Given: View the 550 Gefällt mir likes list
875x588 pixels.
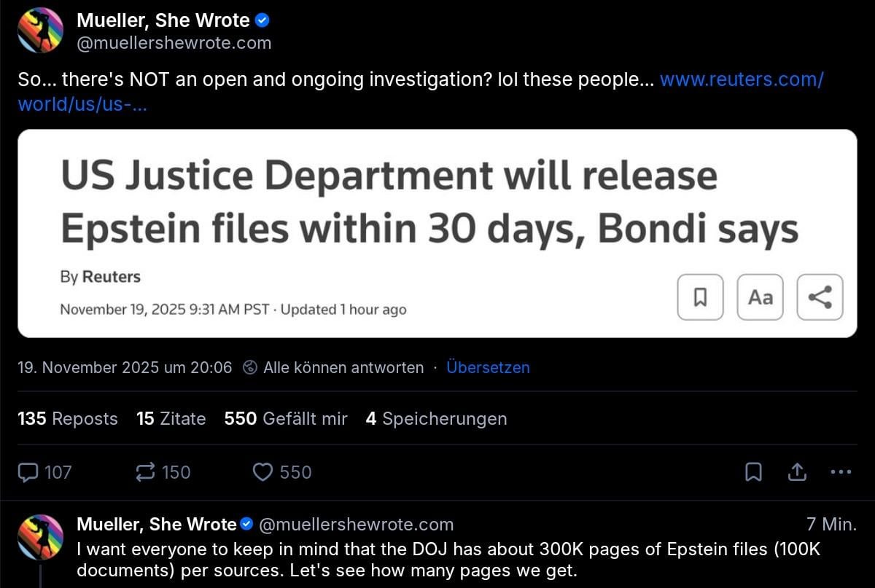Looking at the screenshot, I should [x=286, y=419].
